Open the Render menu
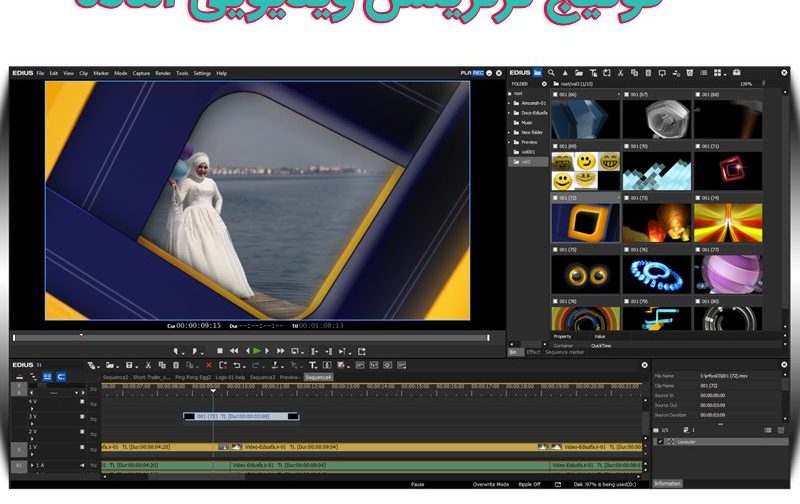Image resolution: width=800 pixels, height=504 pixels. click(163, 73)
